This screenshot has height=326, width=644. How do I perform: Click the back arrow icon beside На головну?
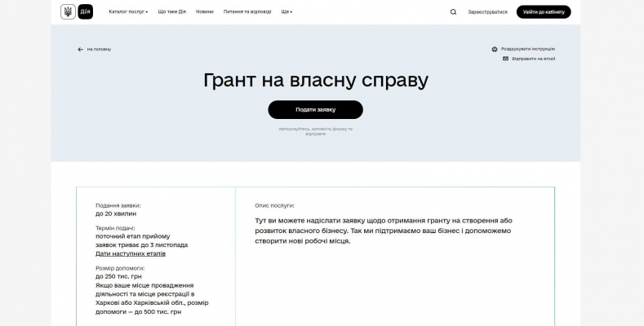coord(81,49)
